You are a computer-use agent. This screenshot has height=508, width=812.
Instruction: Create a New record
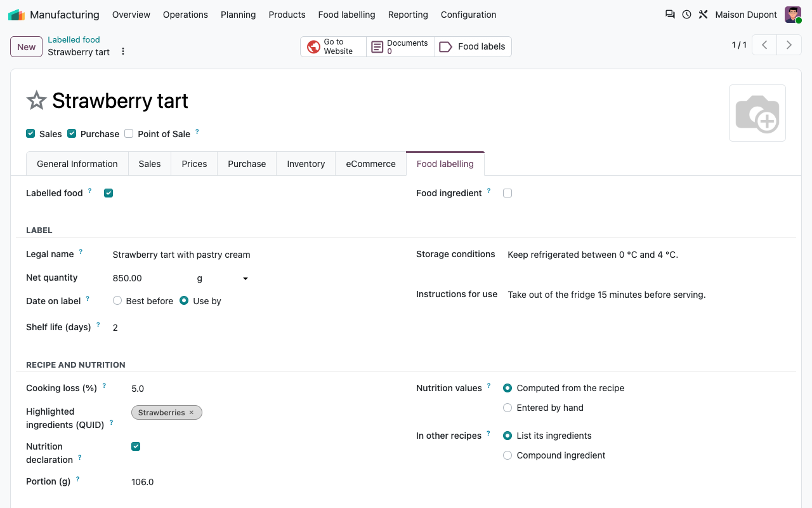[x=26, y=47]
